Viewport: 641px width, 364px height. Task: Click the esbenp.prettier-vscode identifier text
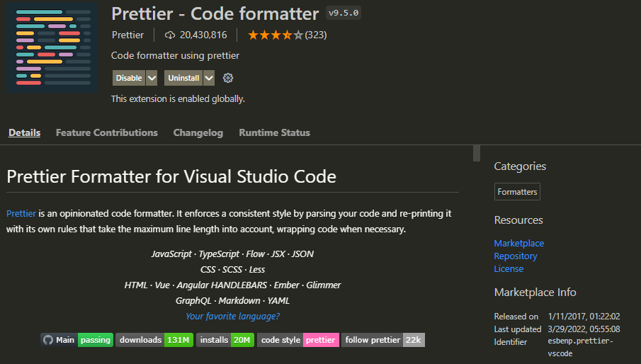(x=581, y=347)
